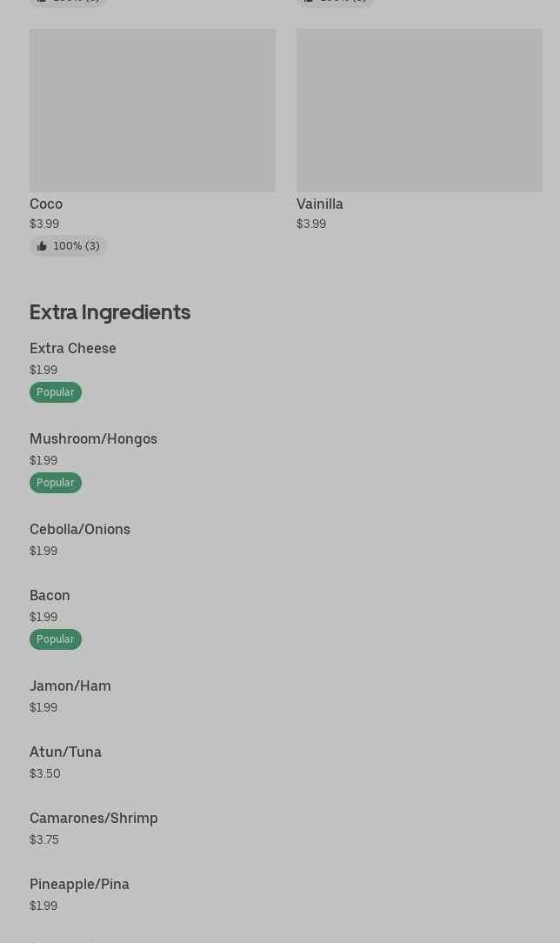Add the Bacon ingredient
Screen dimensions: 560x943
tap(50, 595)
